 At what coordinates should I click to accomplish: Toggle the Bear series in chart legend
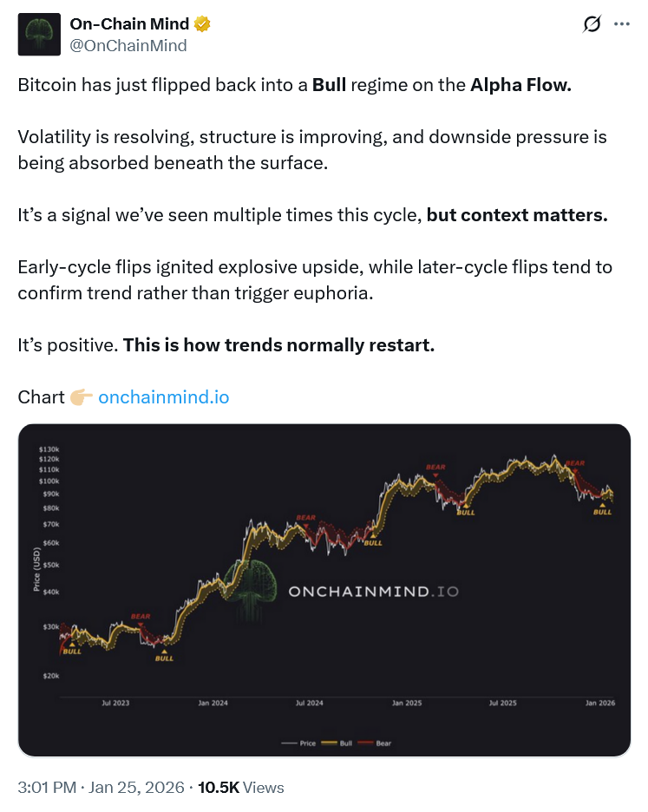tap(376, 743)
